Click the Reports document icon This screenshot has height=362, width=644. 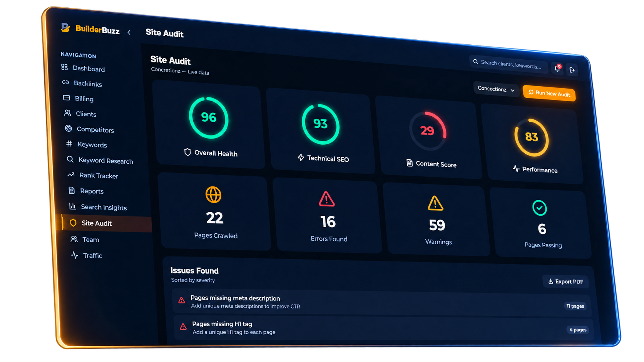tap(72, 190)
